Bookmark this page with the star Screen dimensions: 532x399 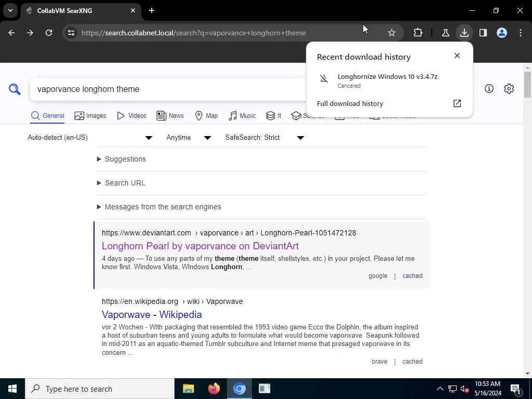[x=392, y=33]
